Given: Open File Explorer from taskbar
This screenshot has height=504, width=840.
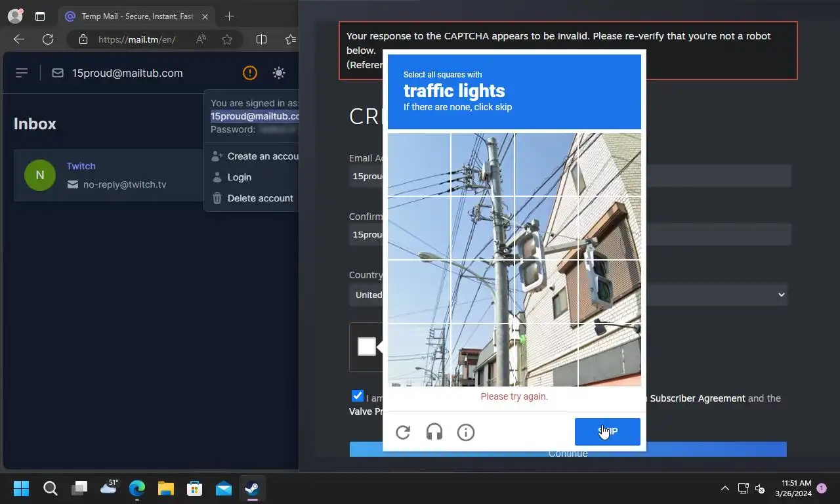Looking at the screenshot, I should pos(166,488).
